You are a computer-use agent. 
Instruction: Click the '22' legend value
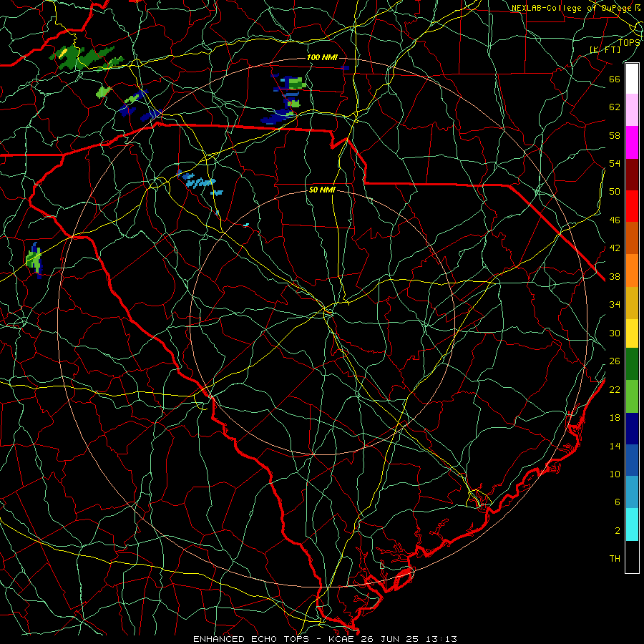tap(615, 389)
